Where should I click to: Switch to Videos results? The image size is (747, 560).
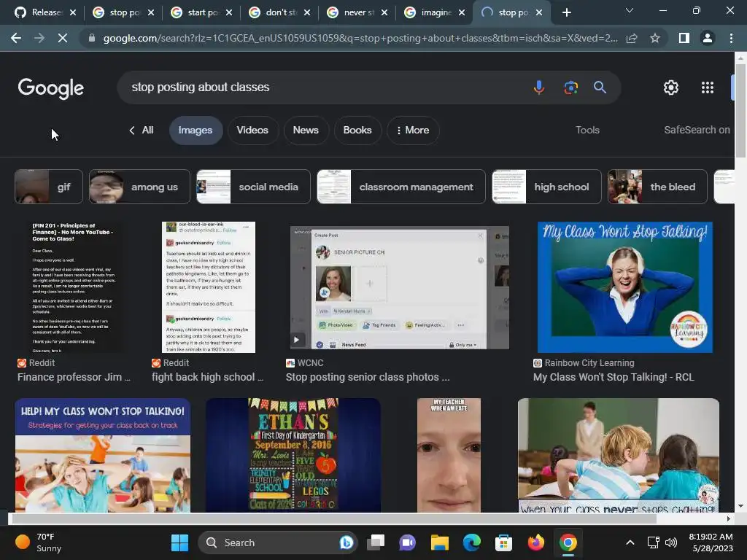point(252,130)
